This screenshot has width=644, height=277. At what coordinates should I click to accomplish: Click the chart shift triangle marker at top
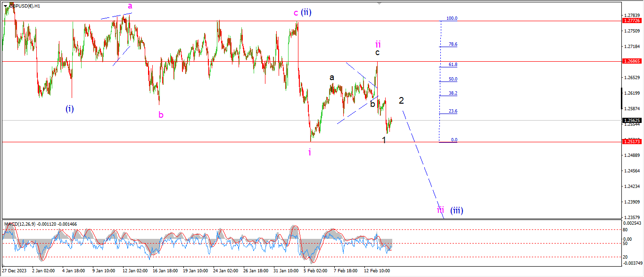click(379, 4)
